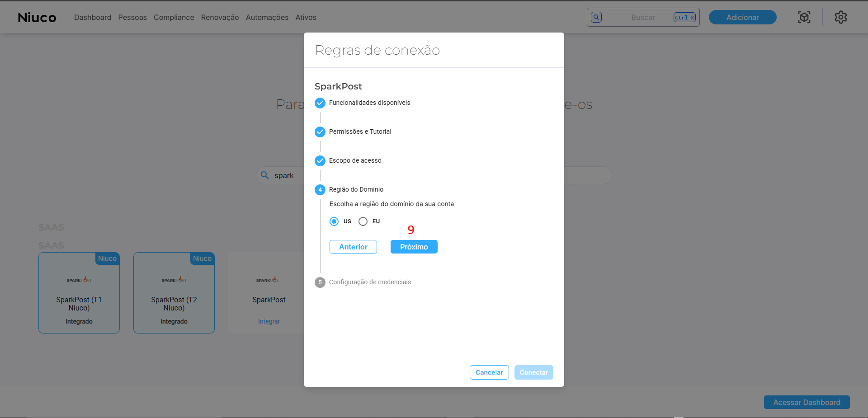Click the Funcionalidades disponíveis step label

click(370, 103)
